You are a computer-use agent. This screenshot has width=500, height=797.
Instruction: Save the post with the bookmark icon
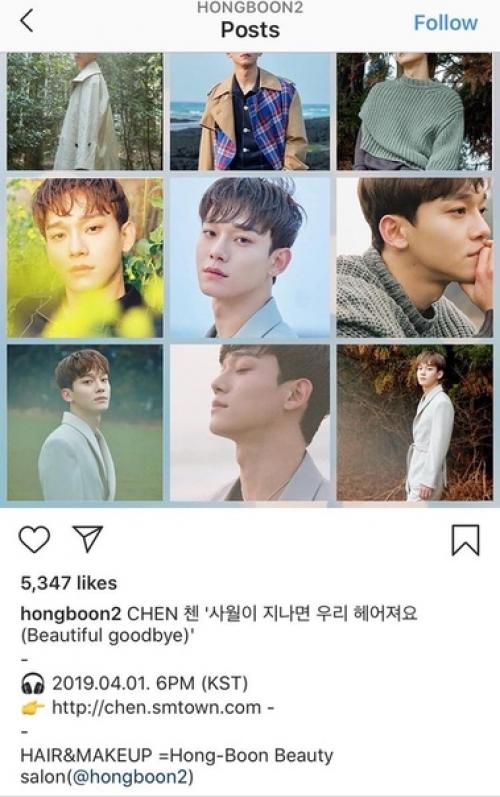coord(465,540)
